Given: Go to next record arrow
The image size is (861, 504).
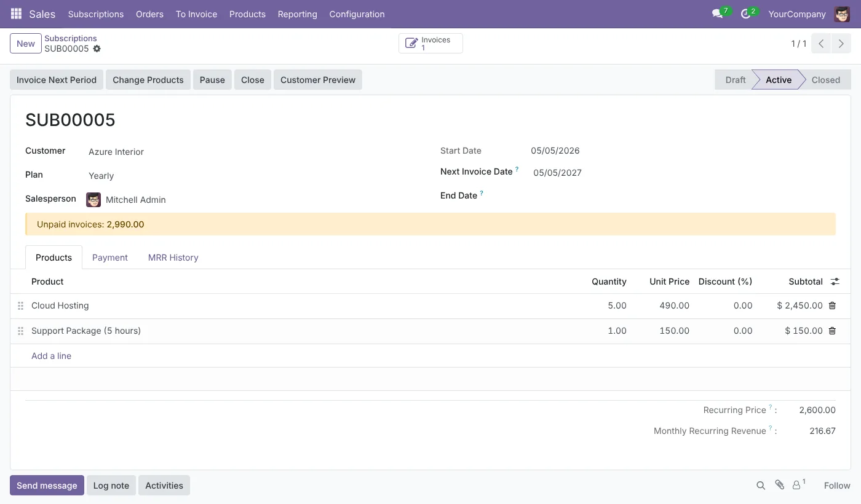Looking at the screenshot, I should point(841,44).
